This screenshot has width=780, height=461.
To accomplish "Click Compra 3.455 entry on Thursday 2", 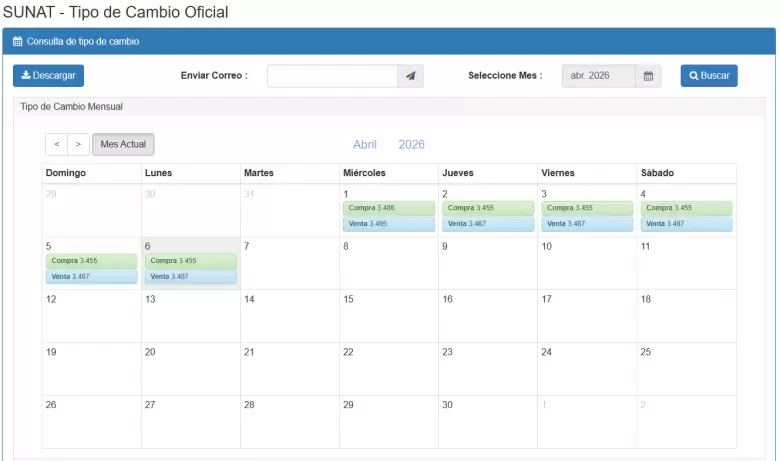I will tap(487, 208).
